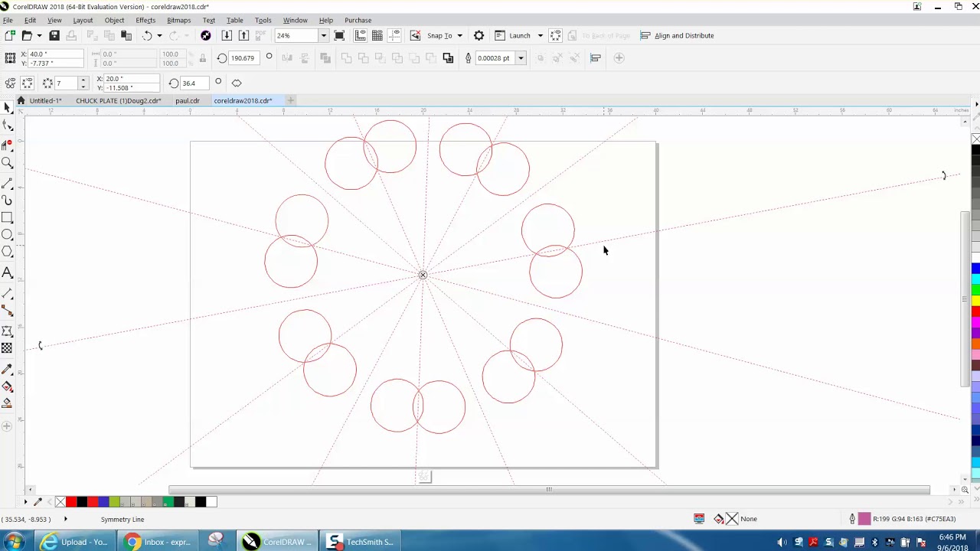Expand the status bar info arrow
Viewport: 980px width, 551px height.
[x=65, y=520]
